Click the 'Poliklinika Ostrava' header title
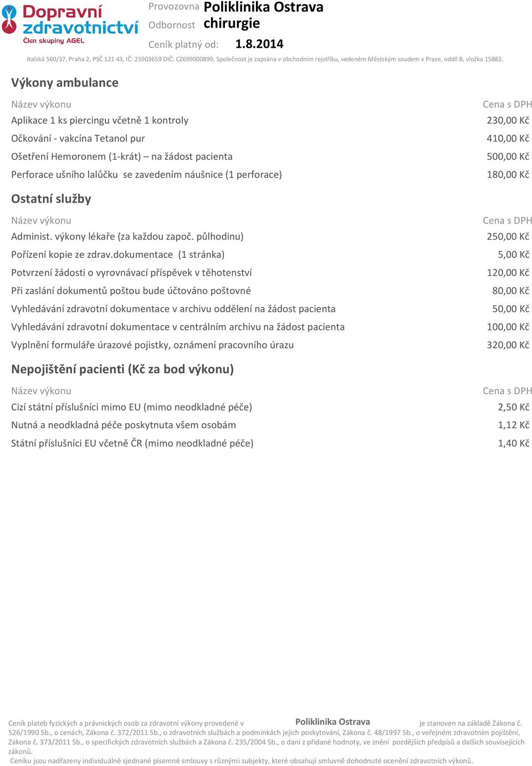This screenshot has width=532, height=766. pos(263,7)
